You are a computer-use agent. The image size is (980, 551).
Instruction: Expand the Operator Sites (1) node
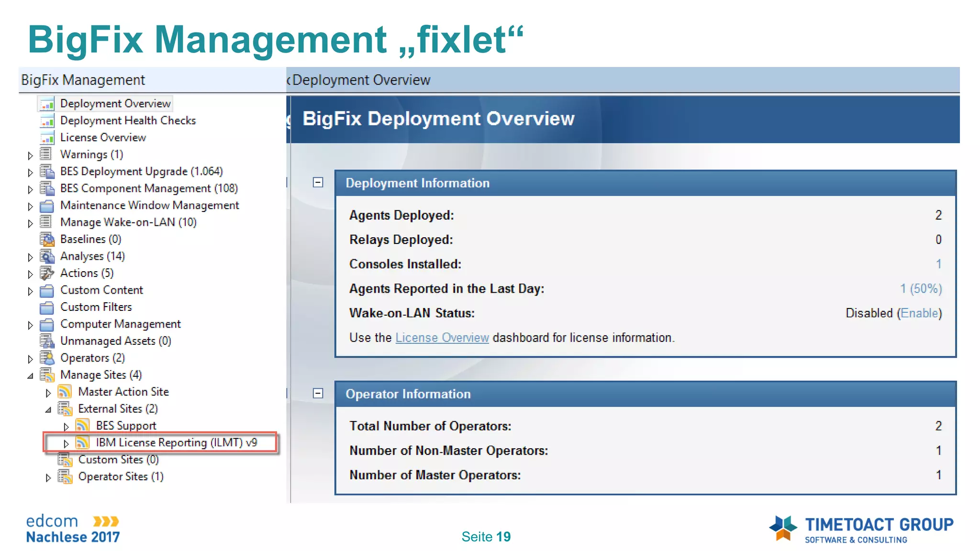click(x=48, y=478)
